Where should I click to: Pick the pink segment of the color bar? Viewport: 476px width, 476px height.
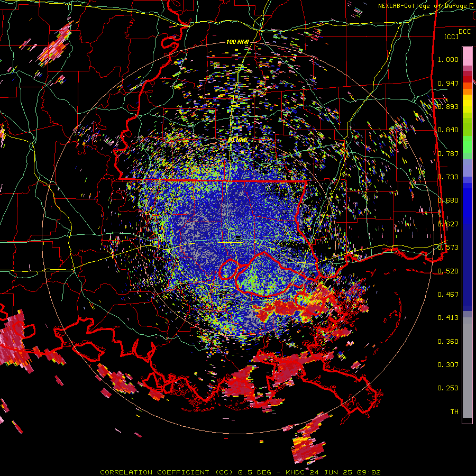tap(467, 57)
